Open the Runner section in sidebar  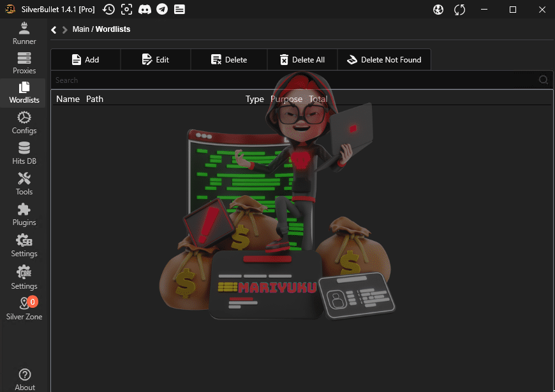click(x=24, y=33)
